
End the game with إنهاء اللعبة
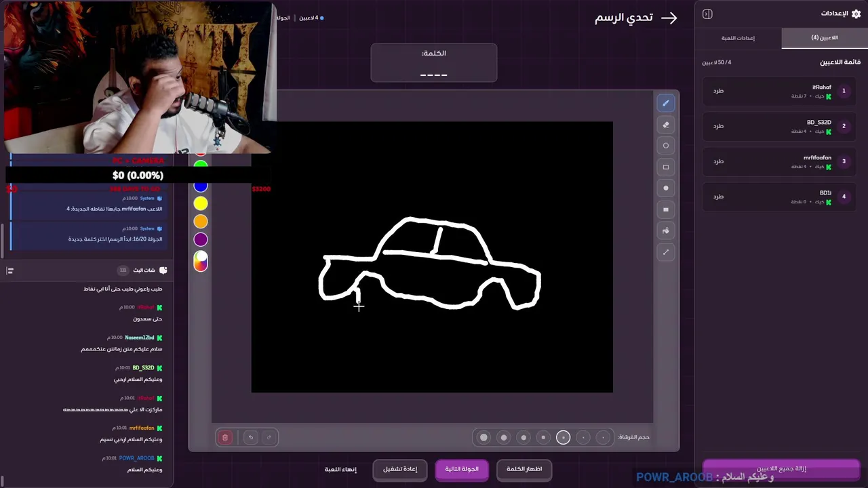pyautogui.click(x=340, y=469)
